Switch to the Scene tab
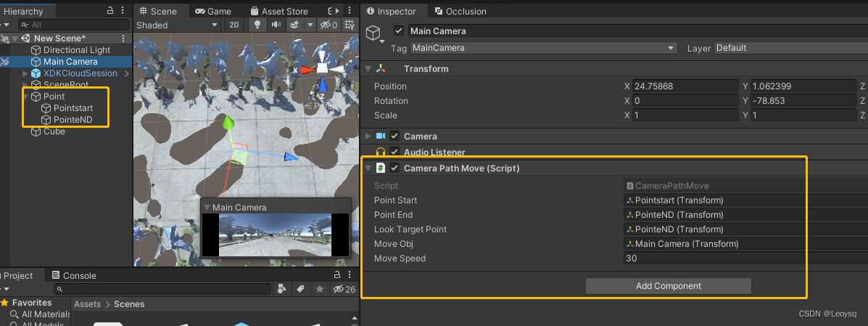868x326 pixels. (x=158, y=11)
